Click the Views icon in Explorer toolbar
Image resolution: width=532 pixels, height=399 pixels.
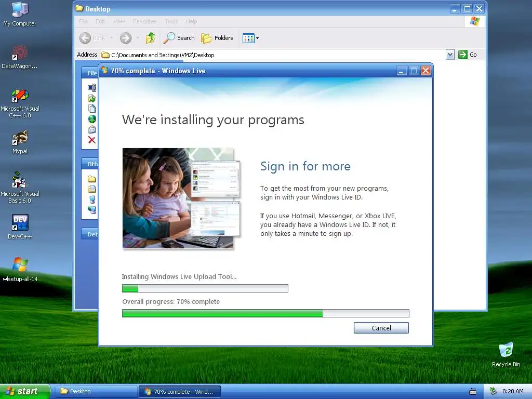click(x=248, y=38)
